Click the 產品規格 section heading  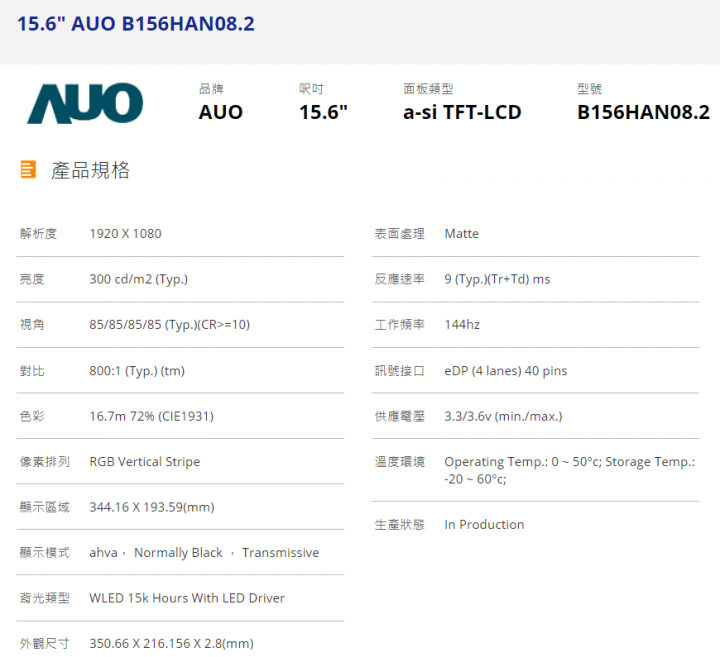click(x=90, y=170)
